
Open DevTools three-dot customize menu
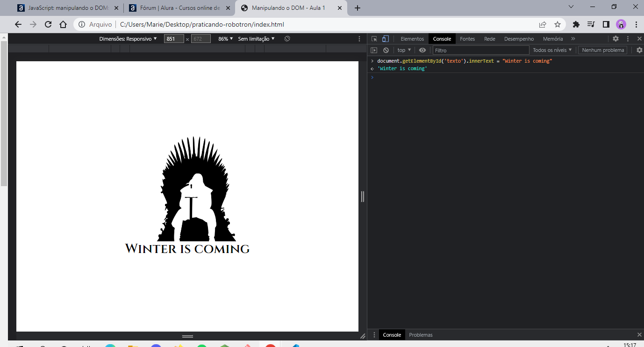(628, 39)
